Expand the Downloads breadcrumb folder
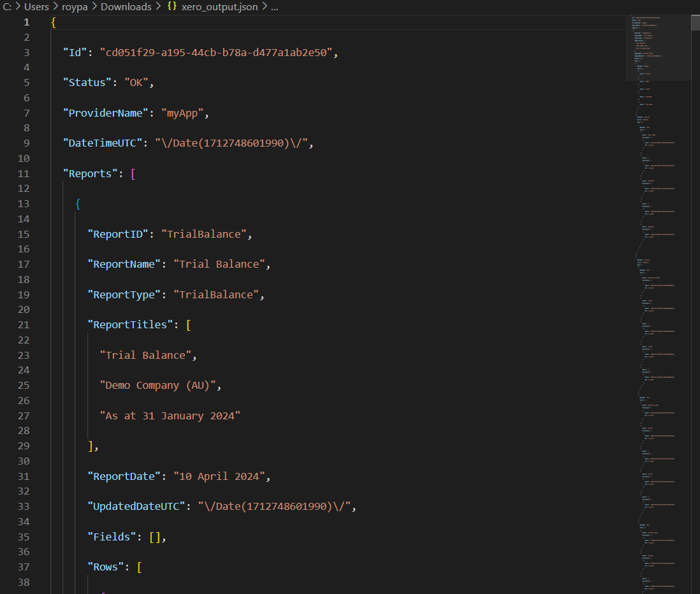 click(126, 7)
